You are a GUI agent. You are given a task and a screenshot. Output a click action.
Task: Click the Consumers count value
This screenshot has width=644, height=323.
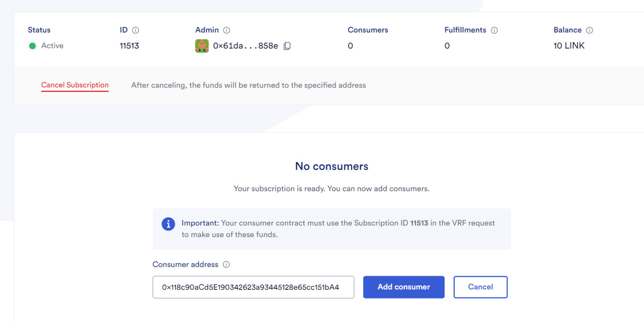[350, 46]
